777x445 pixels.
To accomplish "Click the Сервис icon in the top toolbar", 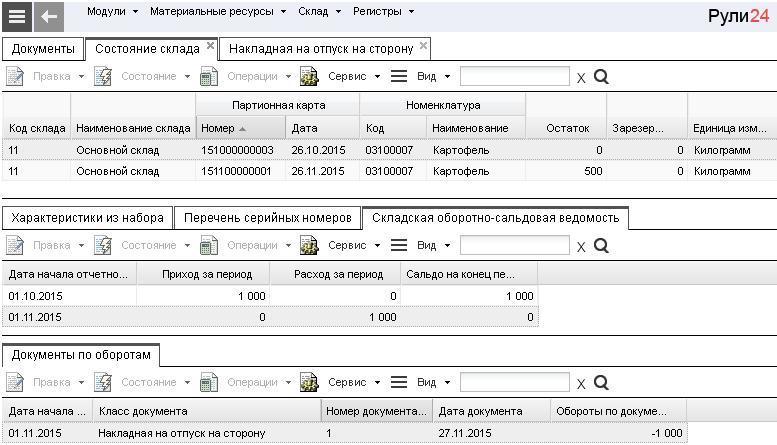I will point(309,76).
